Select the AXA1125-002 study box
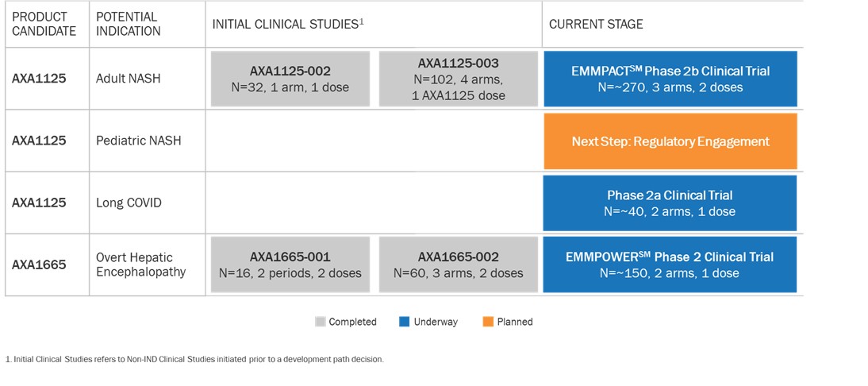The height and width of the screenshot is (386, 868). 290,79
